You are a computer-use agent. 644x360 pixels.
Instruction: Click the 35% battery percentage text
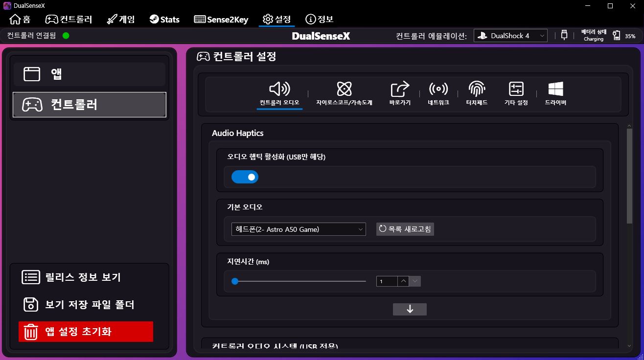click(x=630, y=36)
